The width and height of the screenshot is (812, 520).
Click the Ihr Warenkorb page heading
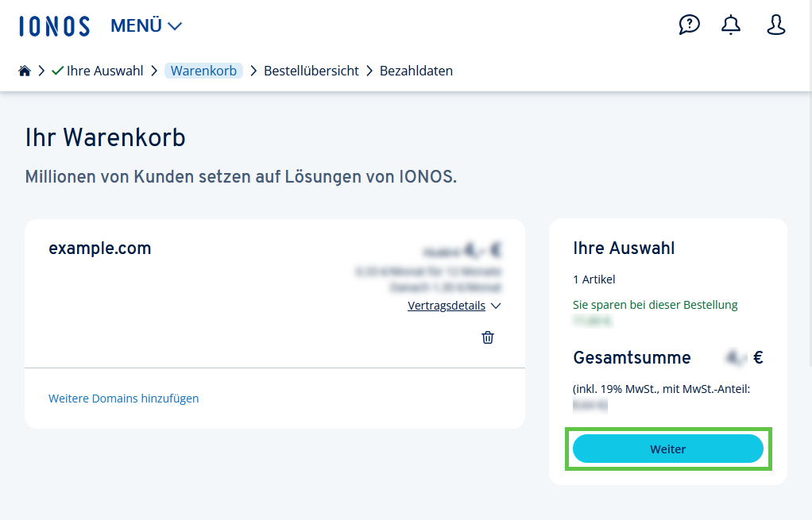[106, 137]
